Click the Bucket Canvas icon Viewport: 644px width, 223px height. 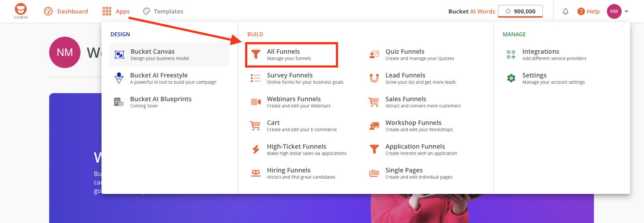[x=119, y=55]
